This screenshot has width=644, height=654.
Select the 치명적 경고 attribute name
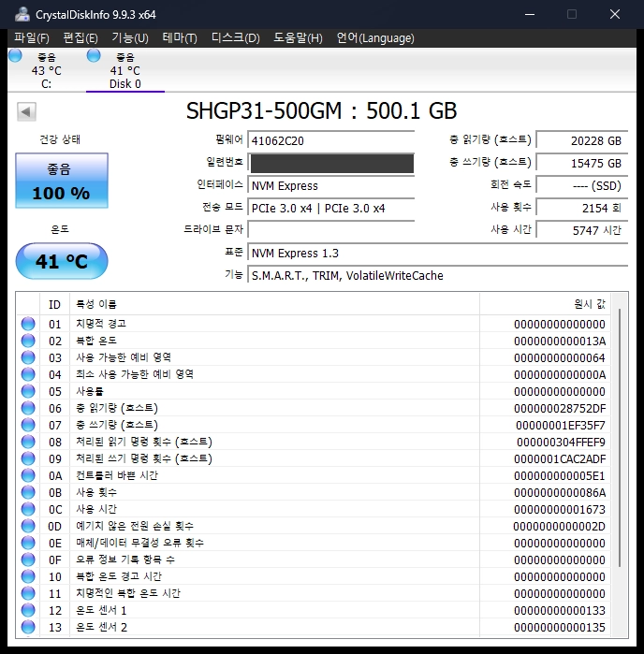click(x=101, y=324)
